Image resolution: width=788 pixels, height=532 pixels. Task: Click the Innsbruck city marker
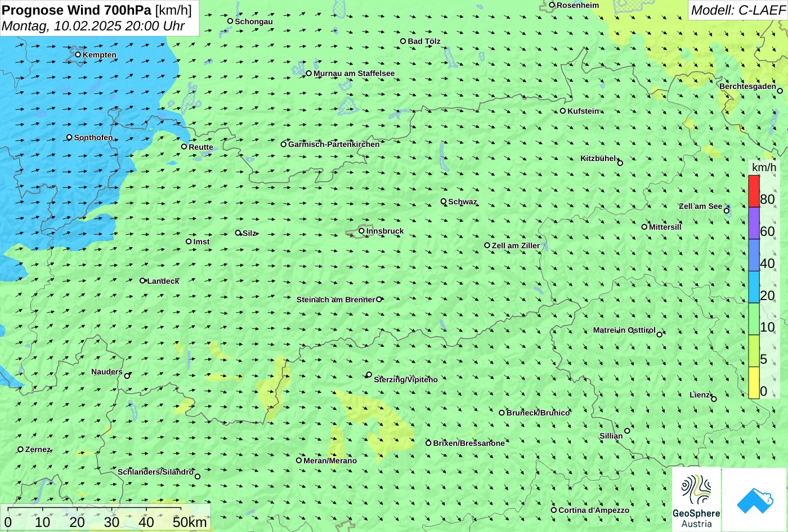point(361,231)
